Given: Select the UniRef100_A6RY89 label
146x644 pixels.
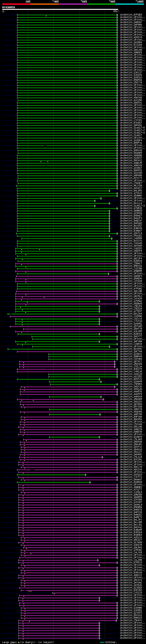Looking at the screenshot, I should click(131, 414).
